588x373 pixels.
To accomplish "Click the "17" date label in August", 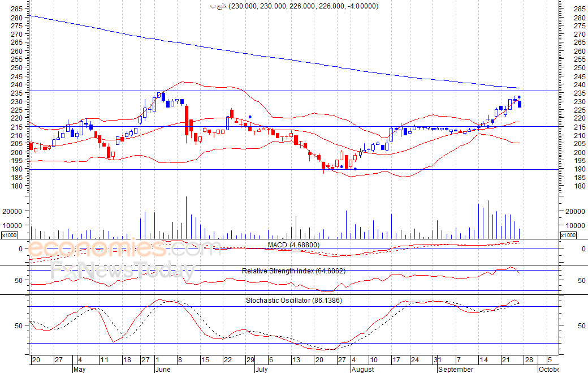I will (x=396, y=360).
